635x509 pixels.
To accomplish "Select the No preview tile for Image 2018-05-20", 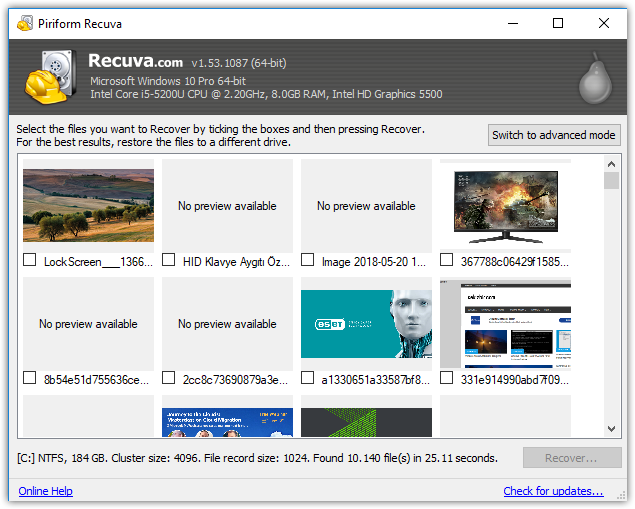I will (x=366, y=206).
